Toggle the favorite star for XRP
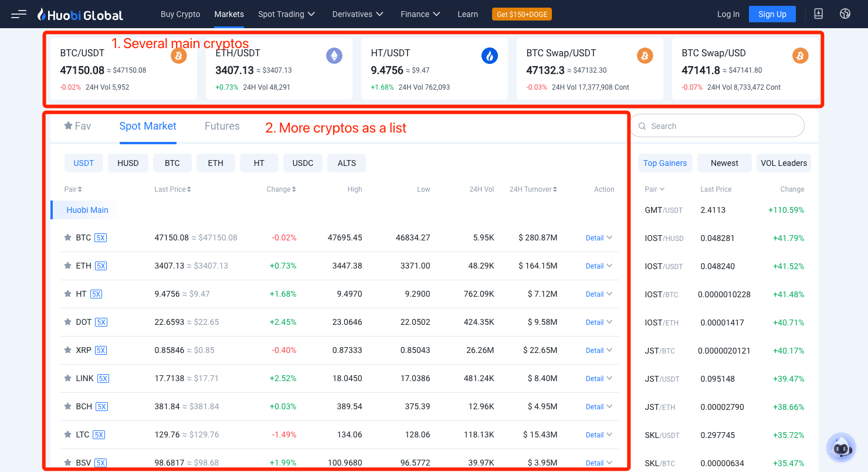The image size is (868, 472). coord(68,350)
